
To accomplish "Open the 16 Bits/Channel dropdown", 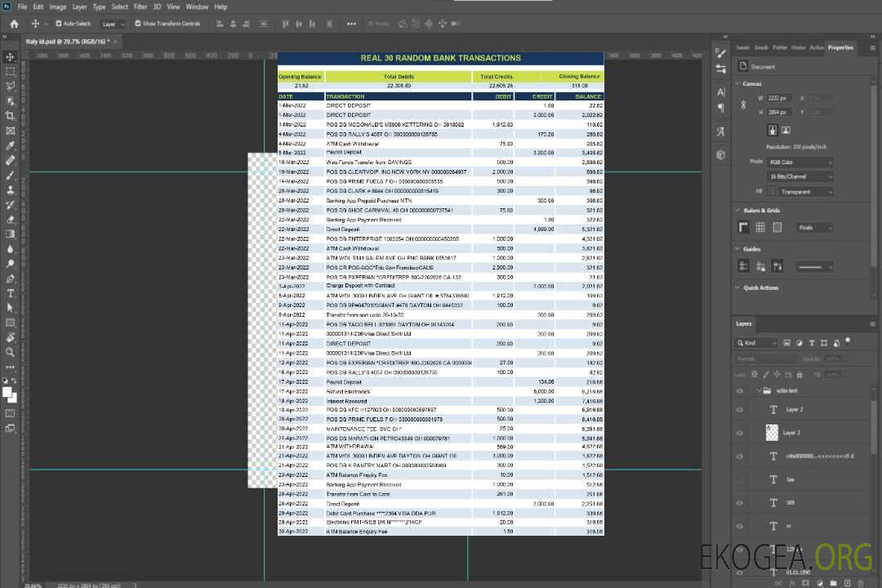I will pyautogui.click(x=800, y=176).
